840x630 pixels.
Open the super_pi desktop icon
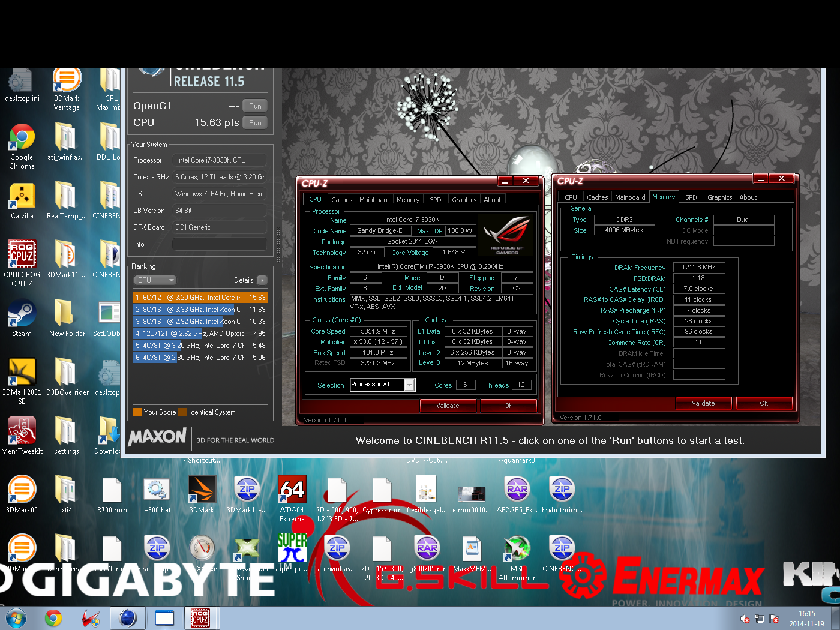pos(292,553)
